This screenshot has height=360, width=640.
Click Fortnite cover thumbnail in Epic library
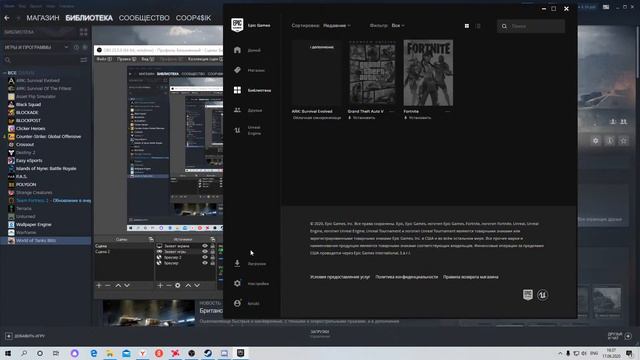428,73
